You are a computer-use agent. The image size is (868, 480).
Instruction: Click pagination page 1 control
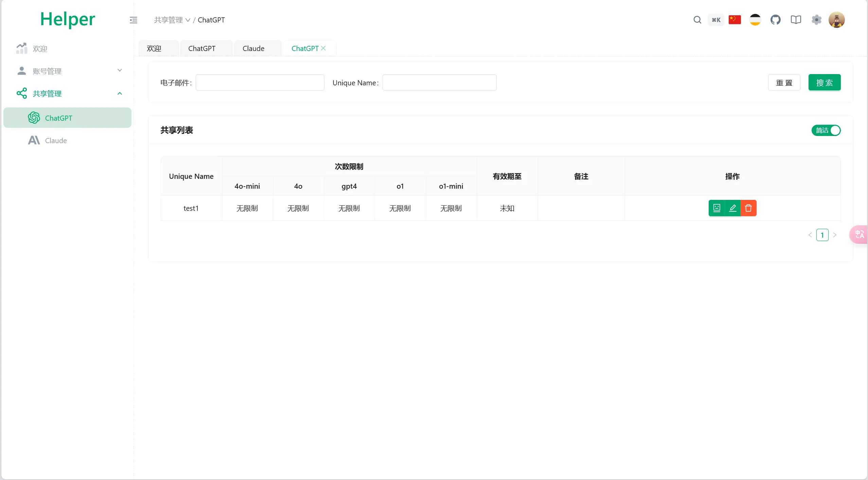(822, 235)
